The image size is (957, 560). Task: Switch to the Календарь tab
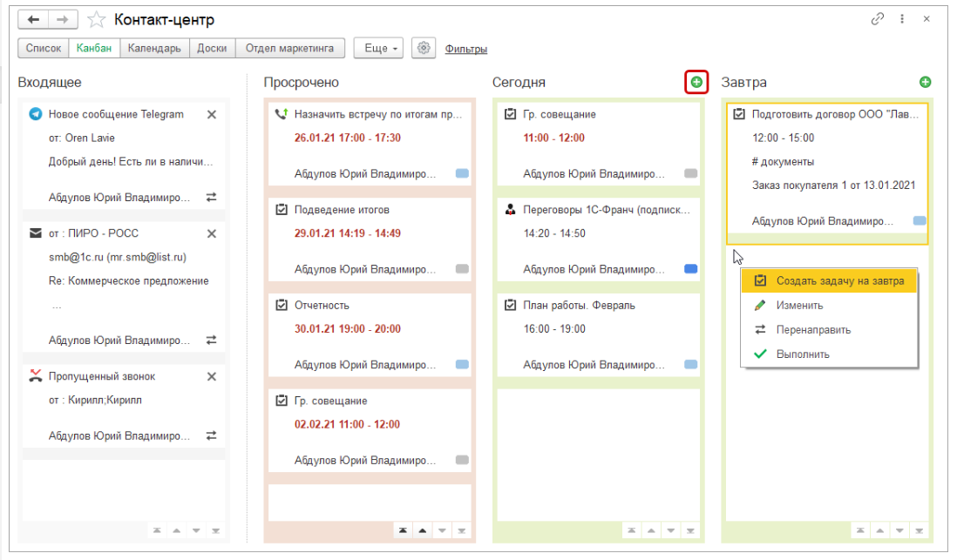pos(154,49)
